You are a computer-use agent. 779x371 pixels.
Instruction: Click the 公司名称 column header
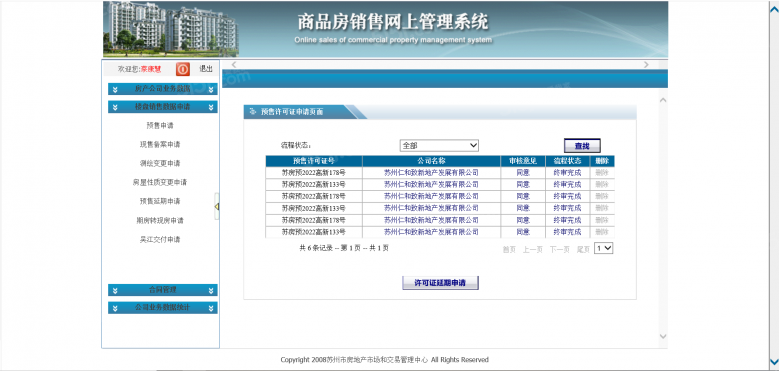pyautogui.click(x=431, y=161)
